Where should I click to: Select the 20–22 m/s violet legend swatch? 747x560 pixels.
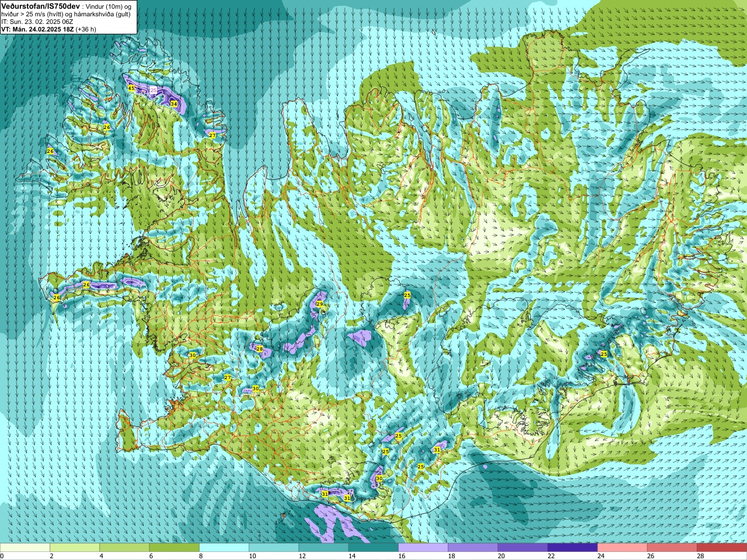click(523, 548)
